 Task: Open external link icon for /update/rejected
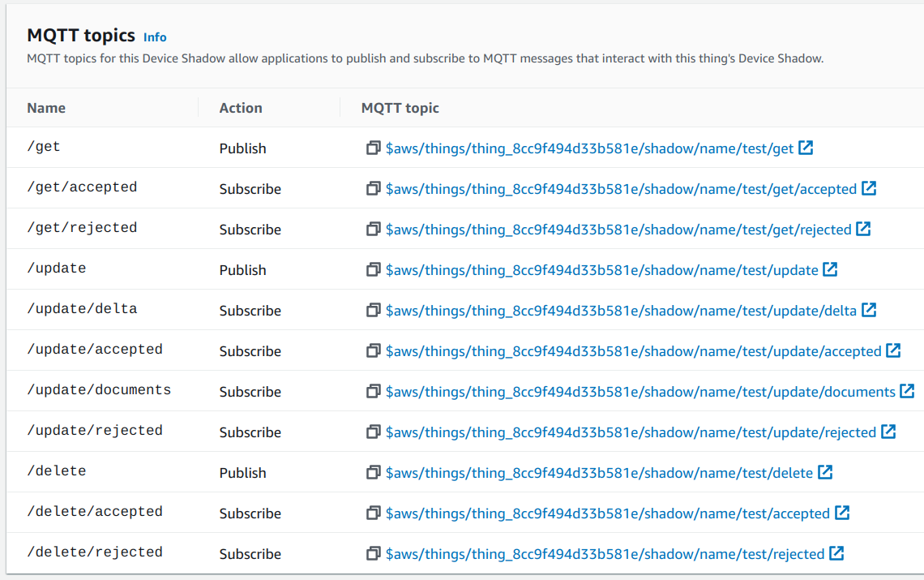[888, 432]
